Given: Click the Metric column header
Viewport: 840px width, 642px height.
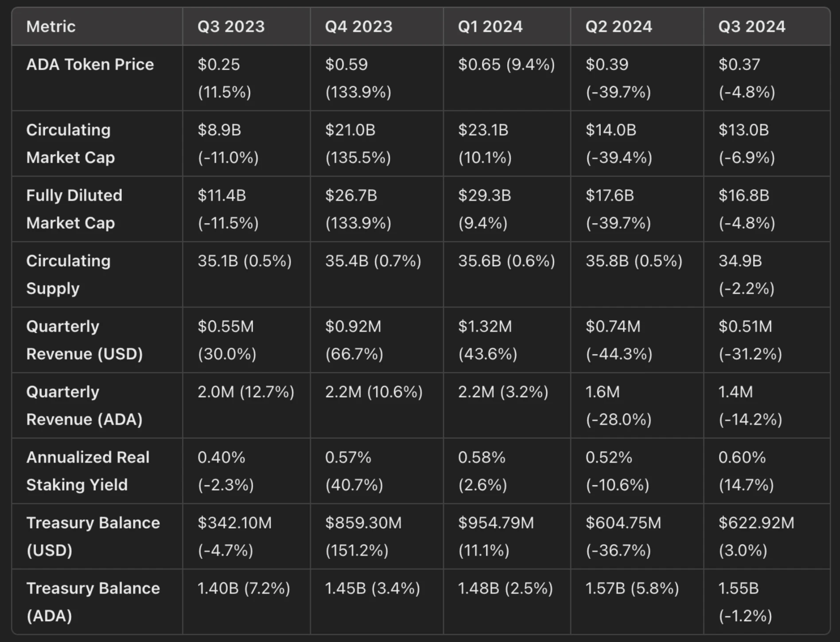Looking at the screenshot, I should pos(51,27).
